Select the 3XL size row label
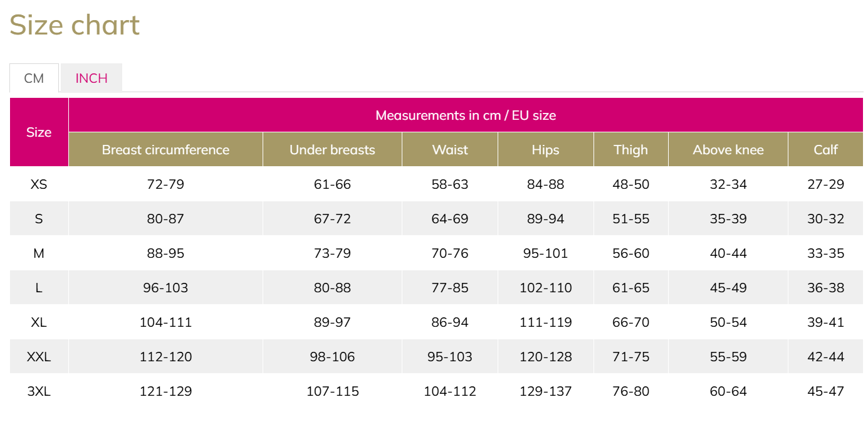The image size is (868, 429). pos(39,391)
